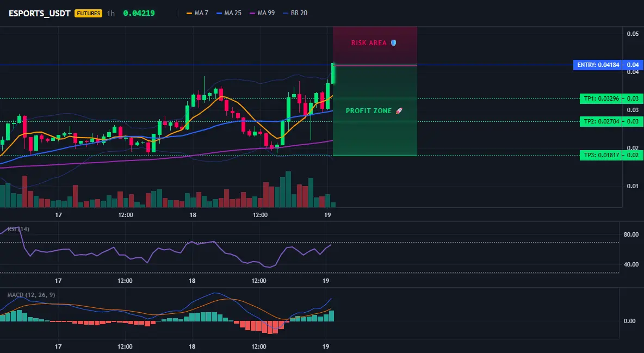This screenshot has height=353, width=644.
Task: Click the purple MA 99 color swatch
Action: (x=252, y=13)
